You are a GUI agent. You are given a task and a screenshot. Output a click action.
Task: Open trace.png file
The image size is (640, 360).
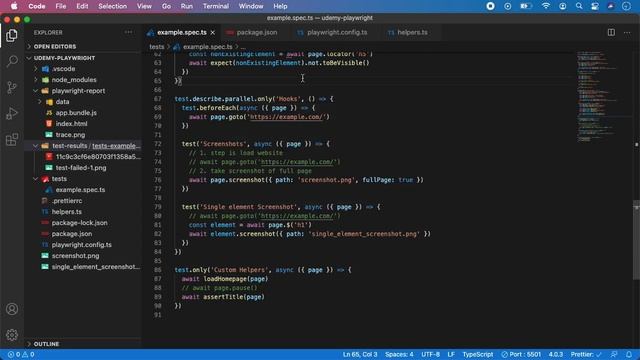coord(70,135)
